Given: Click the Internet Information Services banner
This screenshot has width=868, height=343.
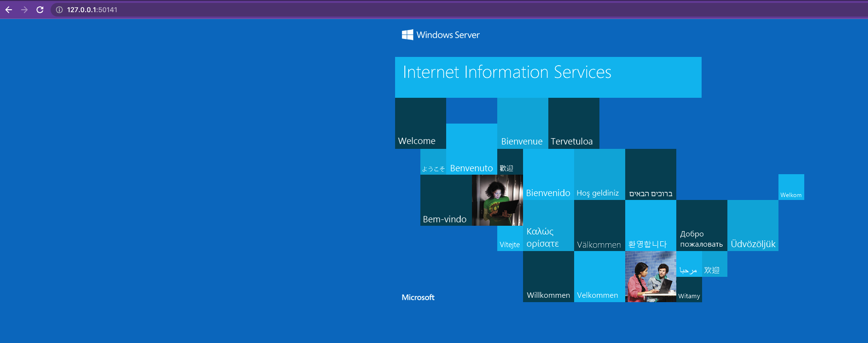Looking at the screenshot, I should pos(548,77).
